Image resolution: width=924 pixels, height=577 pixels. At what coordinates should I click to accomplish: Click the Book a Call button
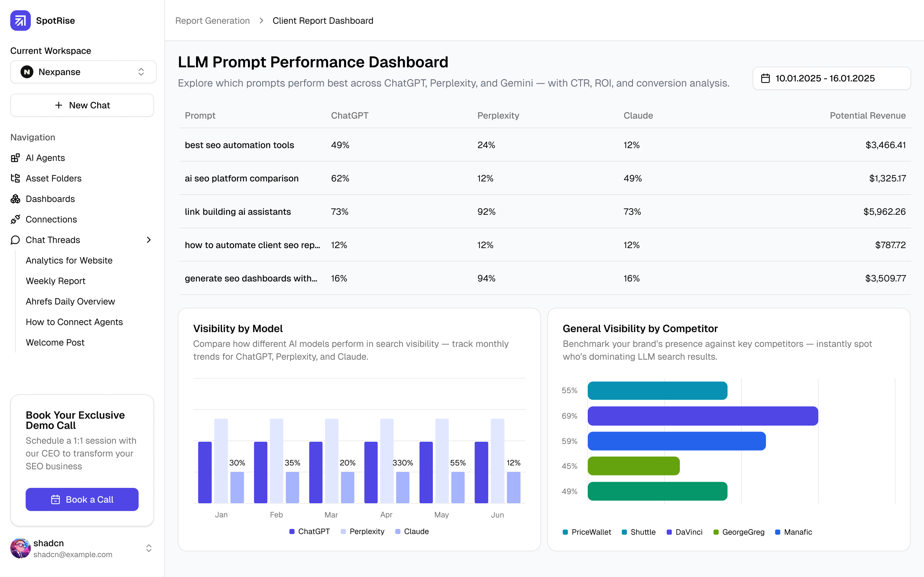point(82,499)
